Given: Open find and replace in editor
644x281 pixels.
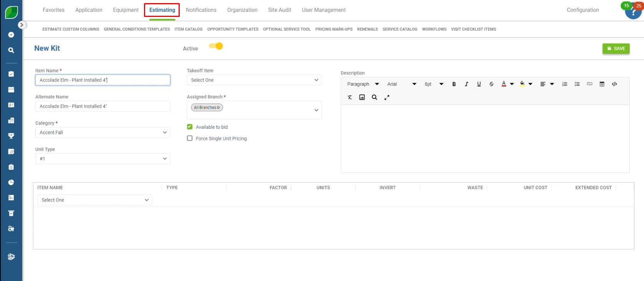Looking at the screenshot, I should click(374, 97).
